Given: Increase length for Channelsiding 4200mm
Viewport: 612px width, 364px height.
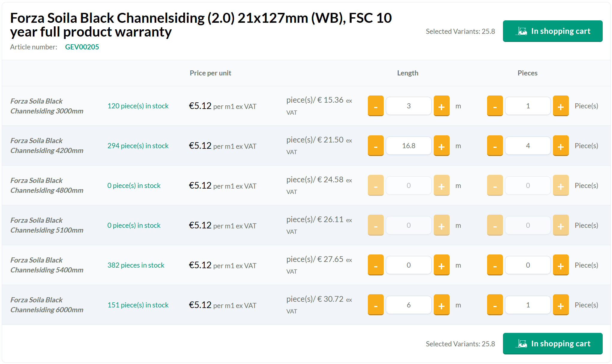Looking at the screenshot, I should (441, 146).
